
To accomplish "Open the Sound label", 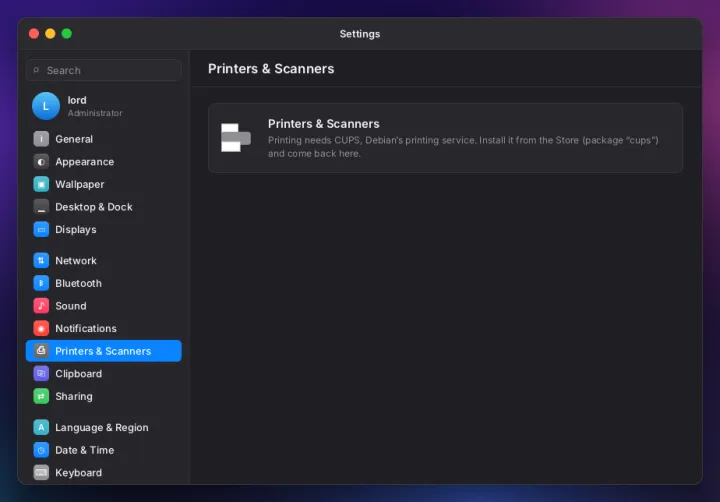I will [x=71, y=305].
